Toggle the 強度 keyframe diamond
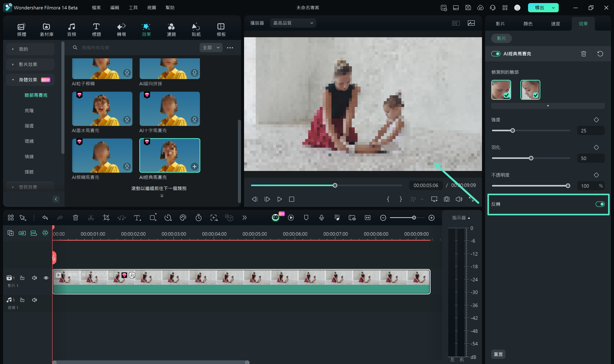Screen dimensions: 614x364 click(x=596, y=120)
